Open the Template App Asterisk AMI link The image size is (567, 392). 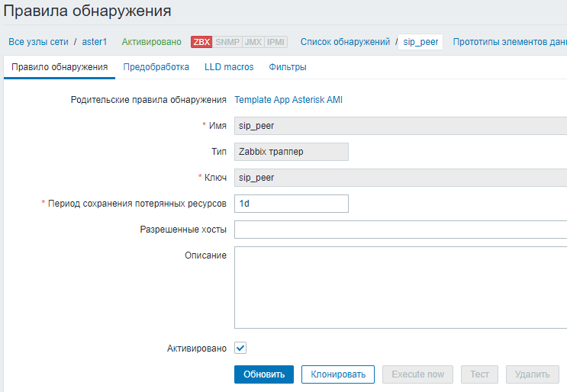[x=288, y=99]
